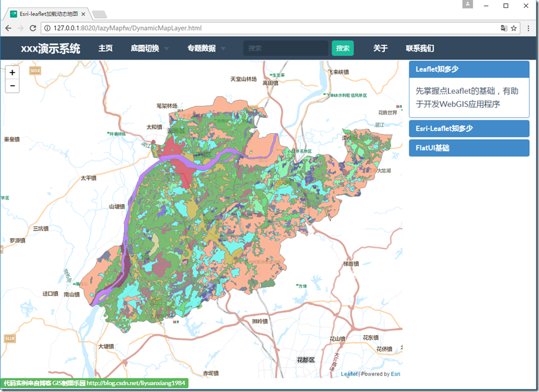539x392 pixels.
Task: Expand the 底图切换 dropdown arrow
Action: pos(166,49)
